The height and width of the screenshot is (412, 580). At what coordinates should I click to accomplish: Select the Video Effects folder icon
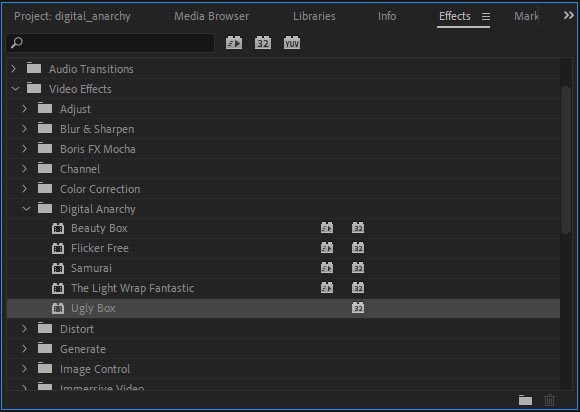point(34,88)
